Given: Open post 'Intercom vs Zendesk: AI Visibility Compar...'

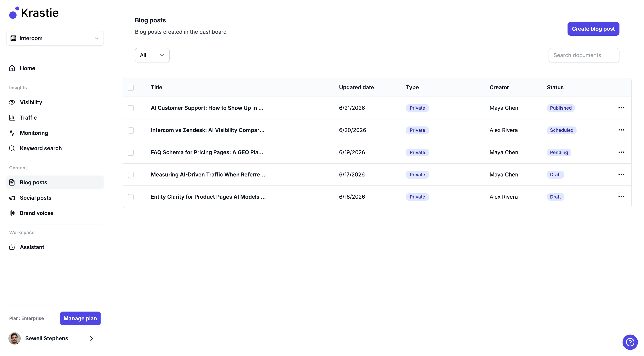Looking at the screenshot, I should (x=208, y=130).
